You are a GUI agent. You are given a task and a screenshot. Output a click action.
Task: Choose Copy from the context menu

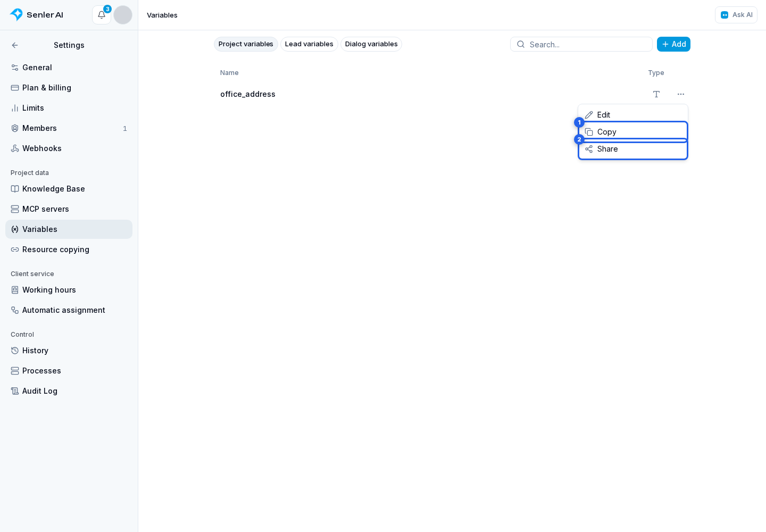633,132
